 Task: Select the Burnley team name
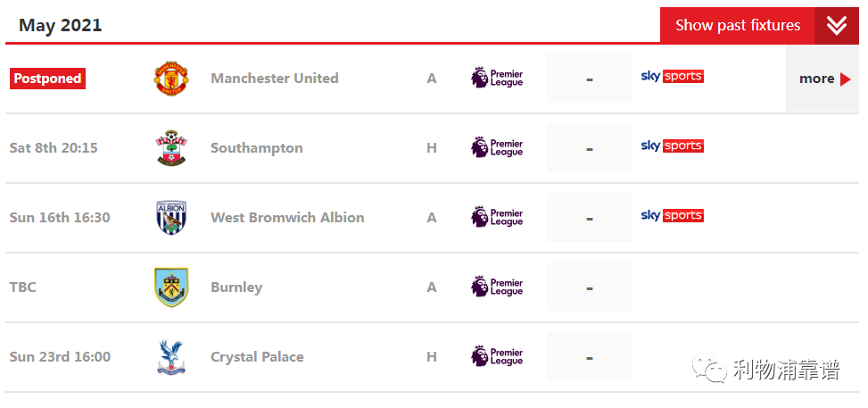click(236, 287)
